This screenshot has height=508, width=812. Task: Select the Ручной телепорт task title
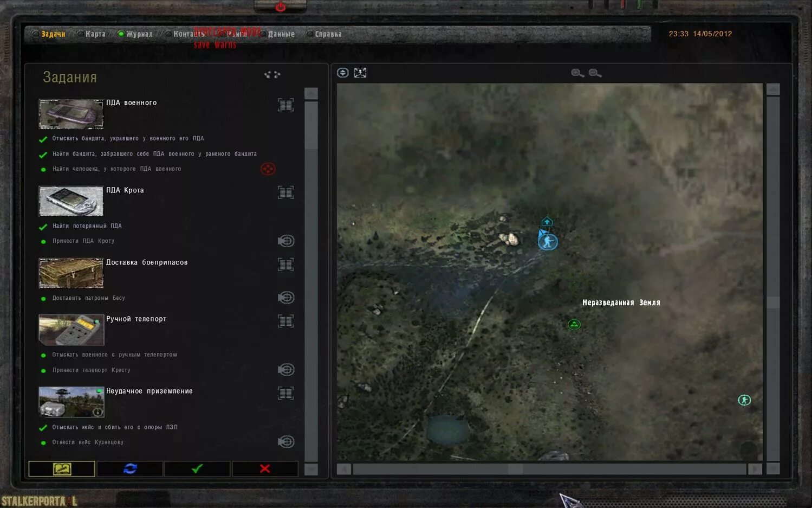[136, 319]
